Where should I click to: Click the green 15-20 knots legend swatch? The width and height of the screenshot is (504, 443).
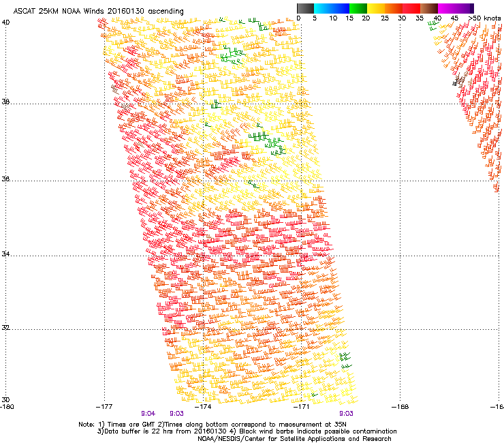pos(358,8)
